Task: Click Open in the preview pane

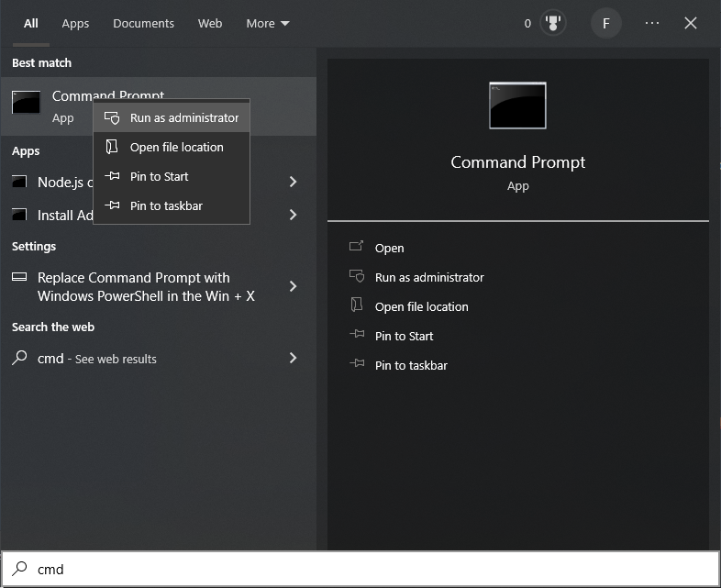Action: (x=390, y=249)
